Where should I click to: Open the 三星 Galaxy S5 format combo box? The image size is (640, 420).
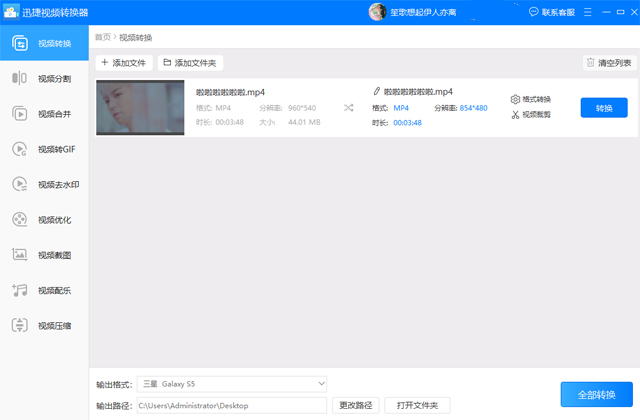point(232,384)
